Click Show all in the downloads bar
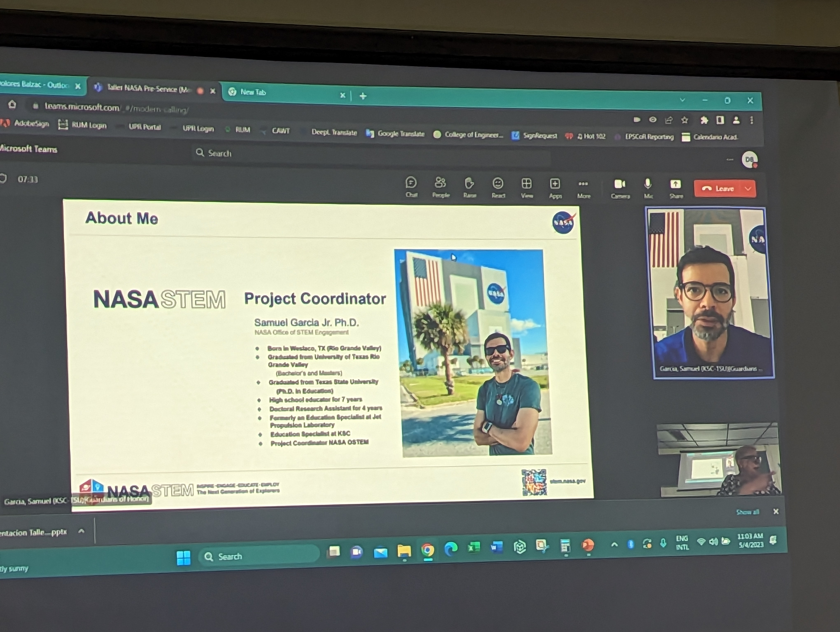Image resolution: width=840 pixels, height=632 pixels. point(748,512)
